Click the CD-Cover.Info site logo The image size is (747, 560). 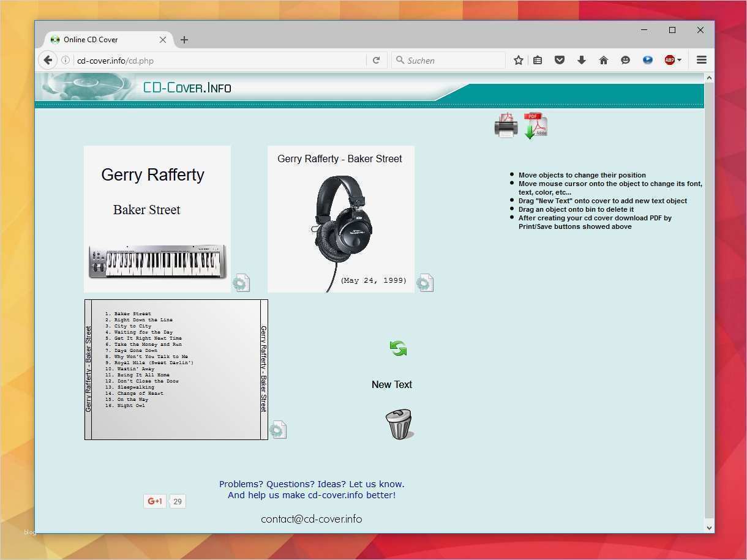tap(187, 88)
